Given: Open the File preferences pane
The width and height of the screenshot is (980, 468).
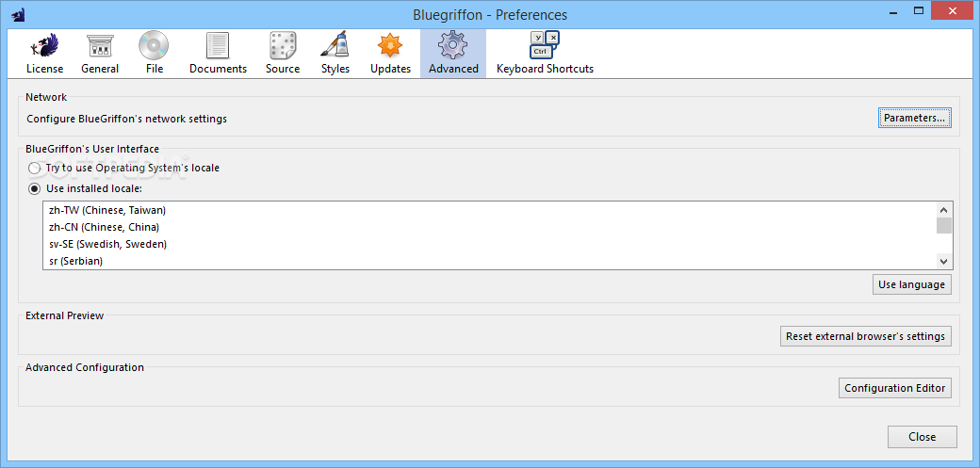Looking at the screenshot, I should click(155, 53).
